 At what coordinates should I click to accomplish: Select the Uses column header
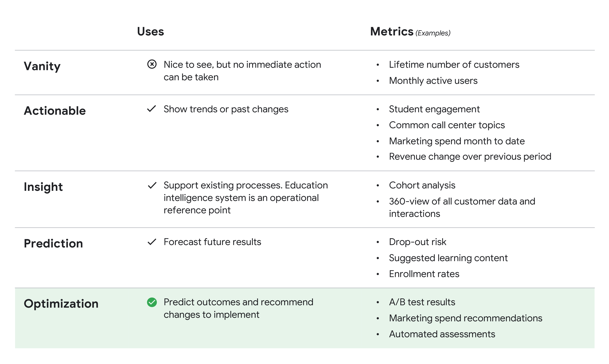click(x=150, y=32)
